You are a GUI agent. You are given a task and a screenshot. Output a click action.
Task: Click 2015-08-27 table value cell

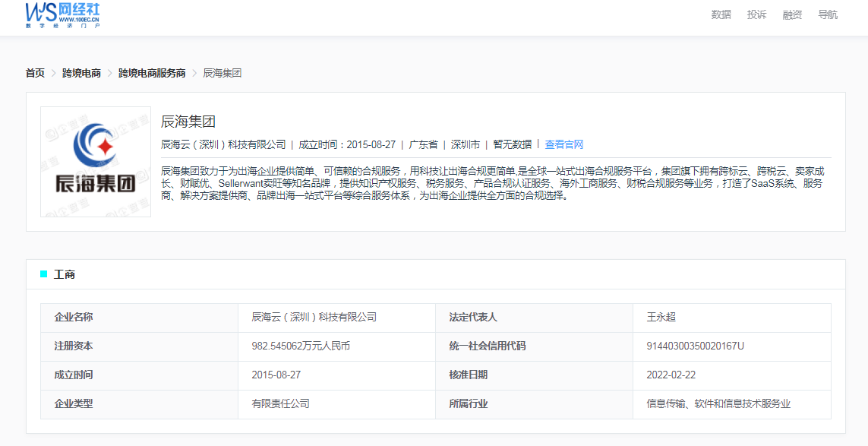(337, 375)
